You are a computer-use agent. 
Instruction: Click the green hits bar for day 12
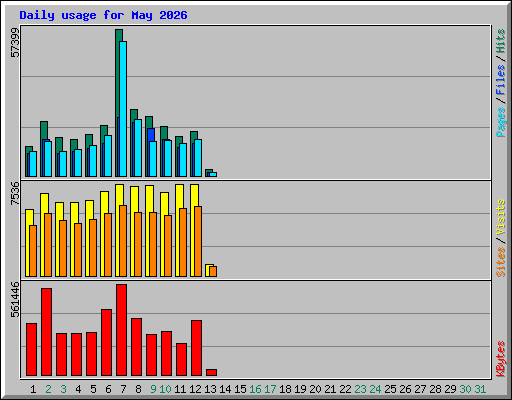[194, 135]
